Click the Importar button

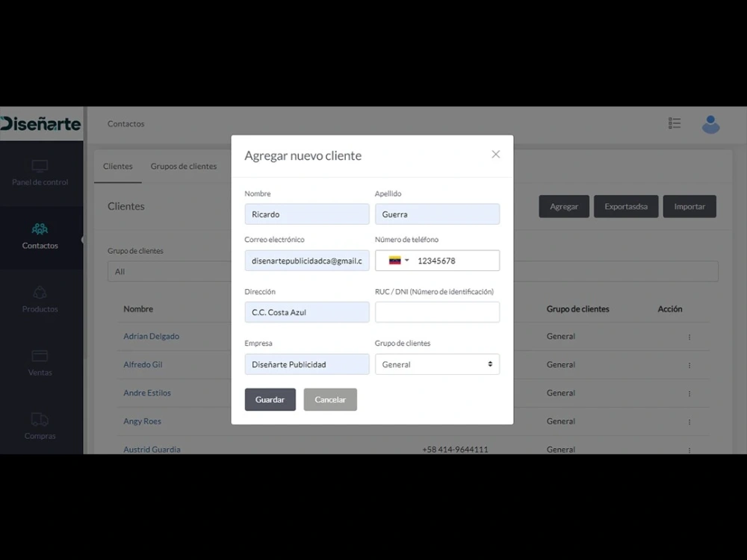(x=689, y=206)
